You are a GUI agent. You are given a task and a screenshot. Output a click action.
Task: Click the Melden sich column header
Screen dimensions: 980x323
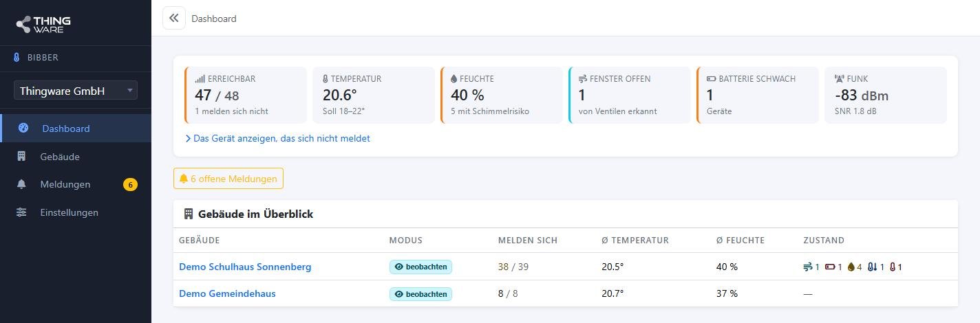click(528, 241)
